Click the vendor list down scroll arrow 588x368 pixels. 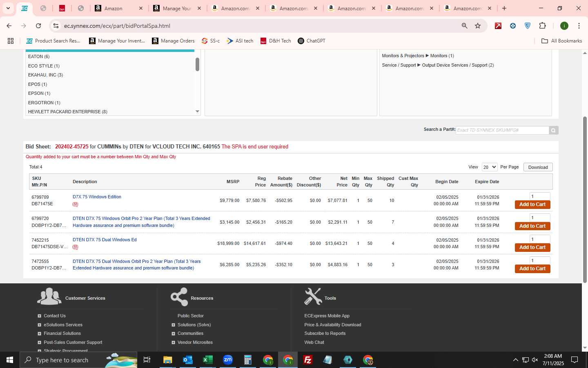pos(197,112)
